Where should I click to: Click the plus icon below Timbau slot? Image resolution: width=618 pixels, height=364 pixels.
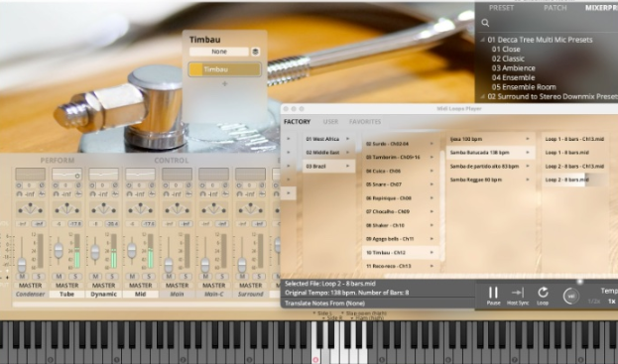tap(224, 83)
